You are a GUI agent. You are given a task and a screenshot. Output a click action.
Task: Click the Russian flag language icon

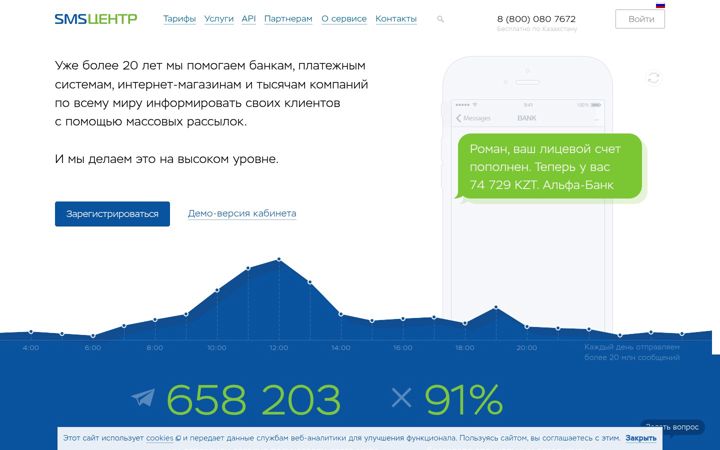[x=660, y=5]
